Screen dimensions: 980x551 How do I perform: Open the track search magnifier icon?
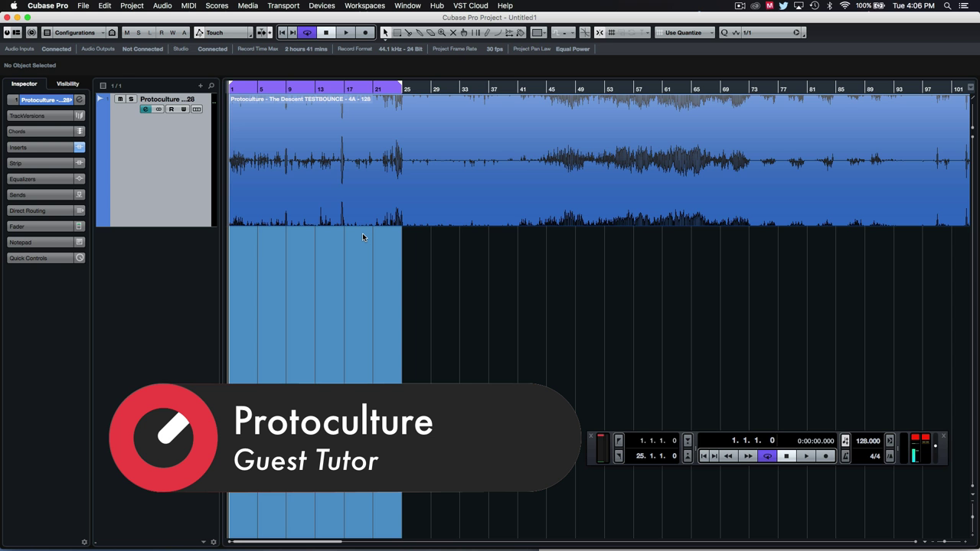pyautogui.click(x=211, y=86)
